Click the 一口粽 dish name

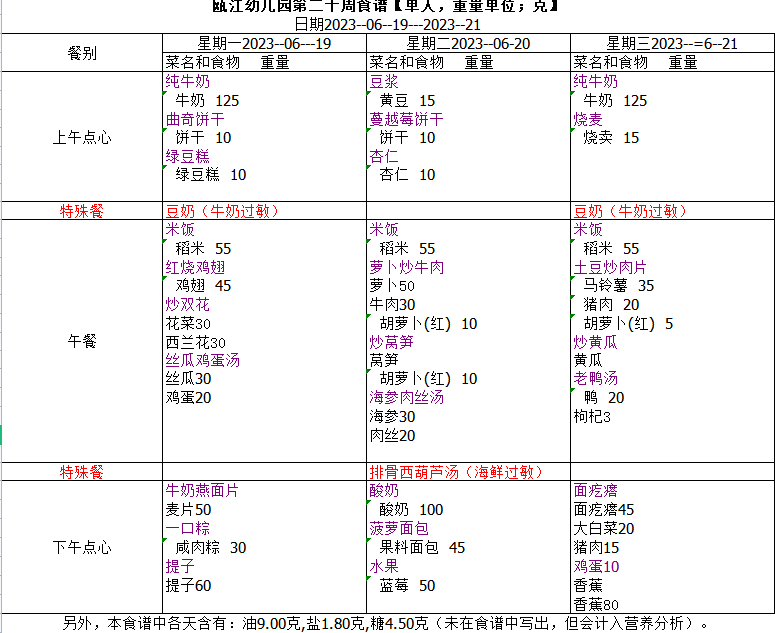(187, 528)
